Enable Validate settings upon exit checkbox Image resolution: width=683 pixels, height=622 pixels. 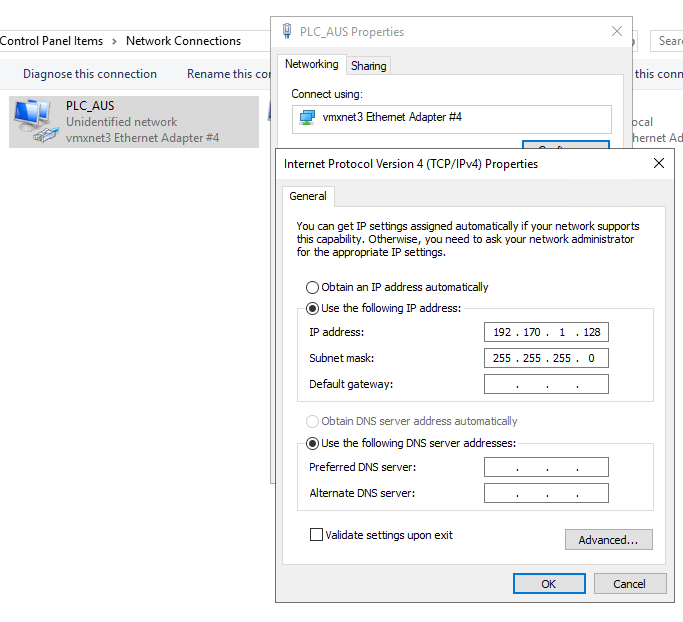pos(317,535)
